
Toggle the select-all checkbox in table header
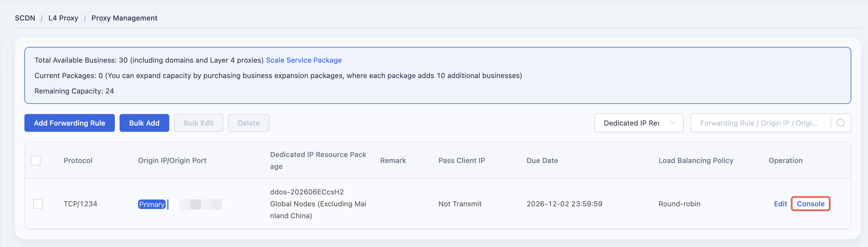tap(36, 161)
